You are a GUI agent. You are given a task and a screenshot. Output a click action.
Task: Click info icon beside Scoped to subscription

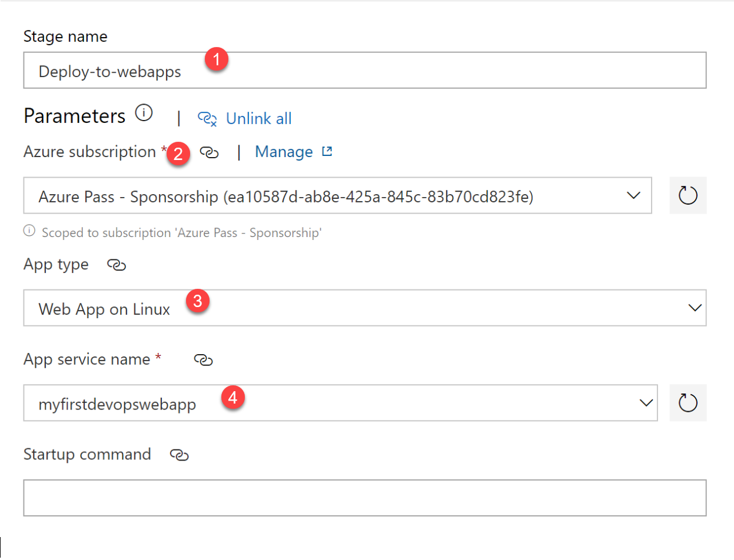[29, 231]
